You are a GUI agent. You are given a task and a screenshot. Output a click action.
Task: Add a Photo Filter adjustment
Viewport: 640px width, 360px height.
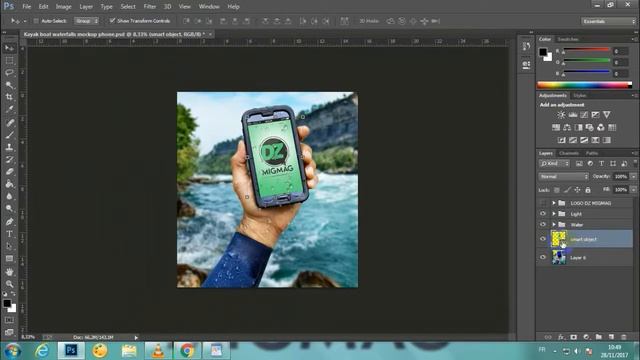pos(589,127)
